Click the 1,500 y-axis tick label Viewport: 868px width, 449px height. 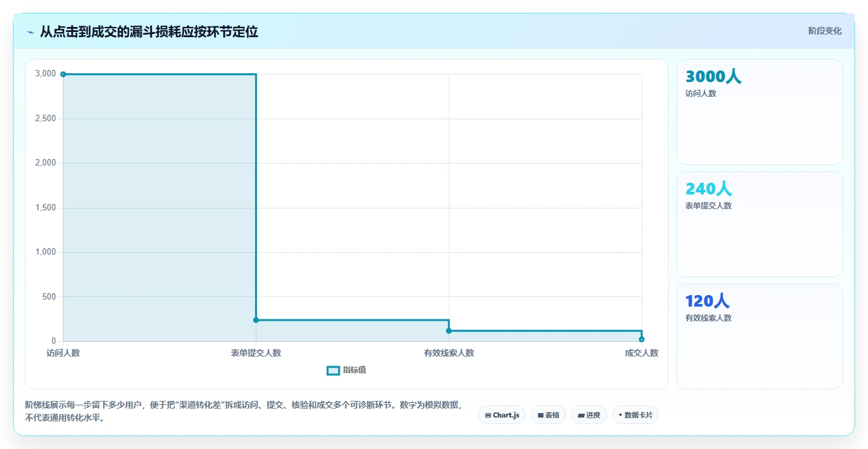pos(46,208)
